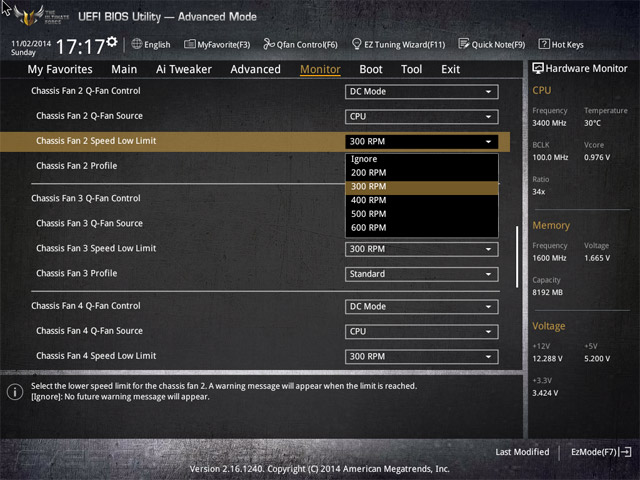Click Chassis Fan 4 Speed Low Limit label

96,356
